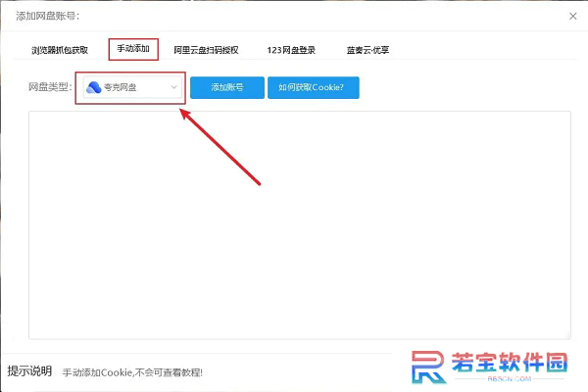Image resolution: width=588 pixels, height=392 pixels.
Task: Click the Quark cloud drive icon
Action: [x=93, y=87]
